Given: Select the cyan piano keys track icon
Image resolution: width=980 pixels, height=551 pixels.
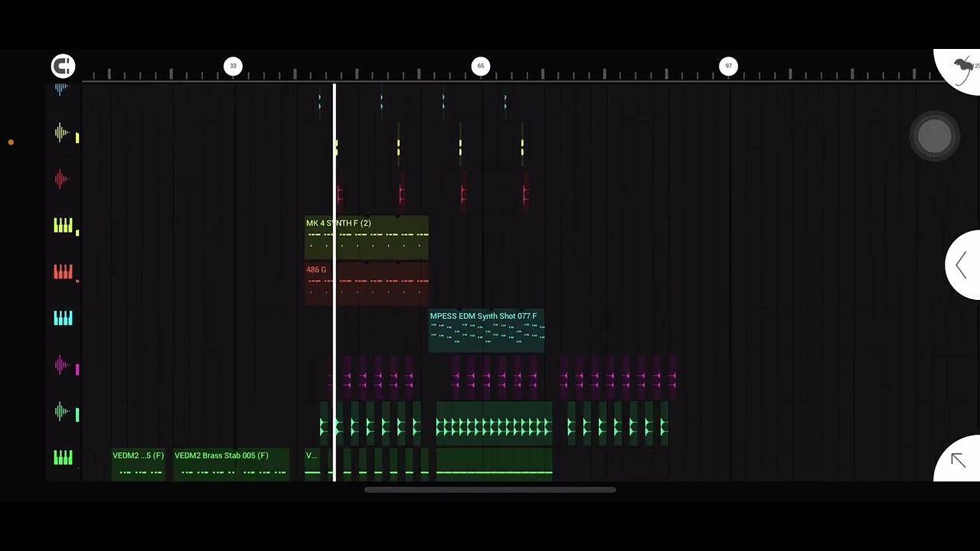Looking at the screenshot, I should (x=63, y=318).
